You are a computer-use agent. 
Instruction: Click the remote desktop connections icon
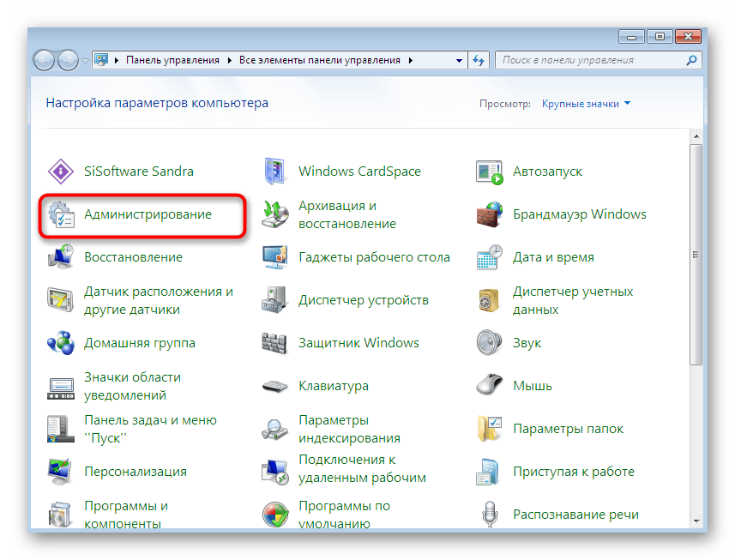[275, 472]
